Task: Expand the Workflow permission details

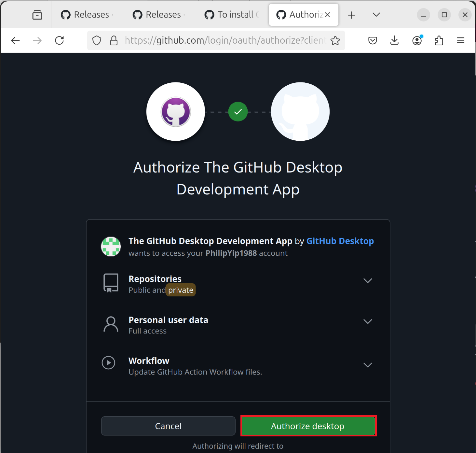Action: [x=367, y=365]
